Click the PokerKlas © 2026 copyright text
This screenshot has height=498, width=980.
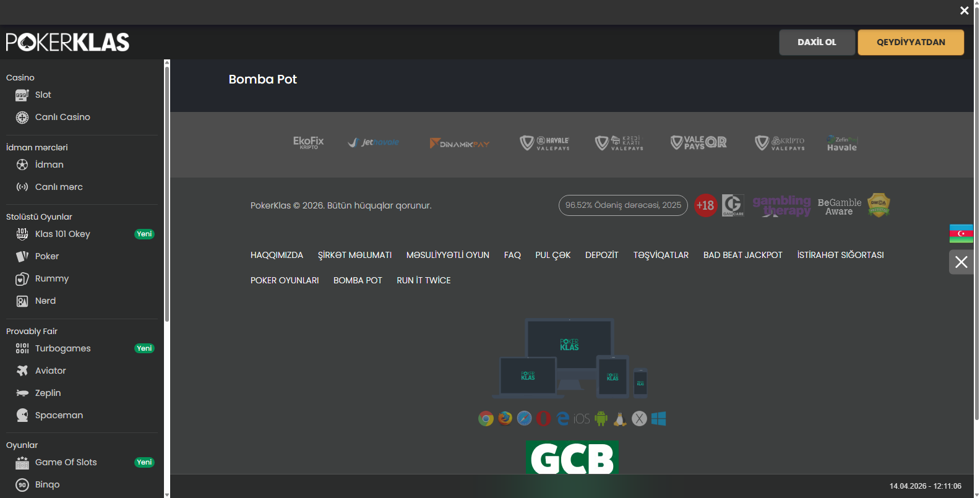point(341,205)
